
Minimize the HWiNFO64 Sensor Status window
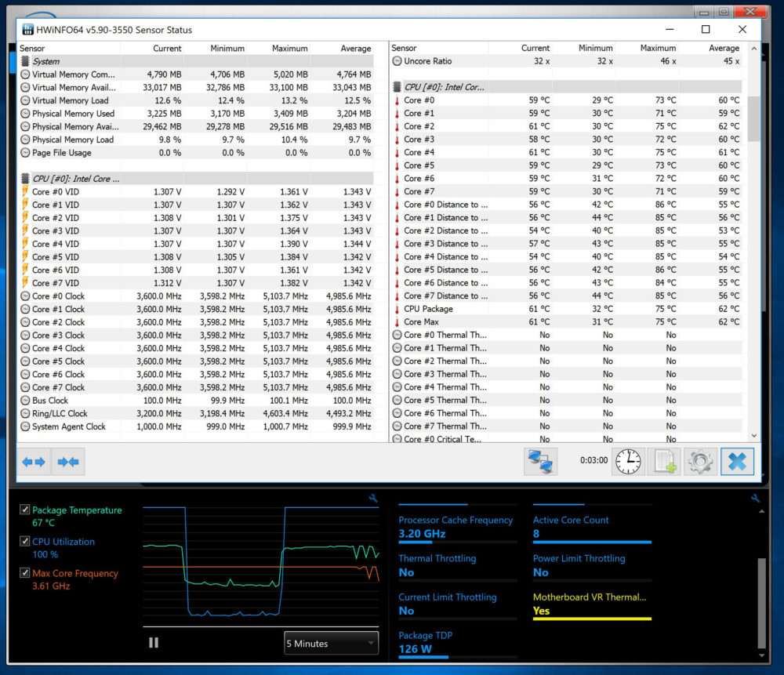pos(670,30)
